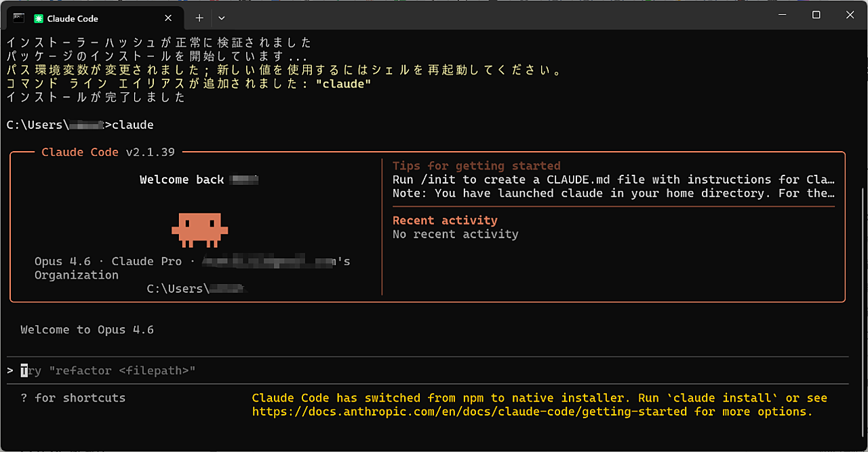Close the Claude Code tab
868x452 pixels.
[x=169, y=18]
